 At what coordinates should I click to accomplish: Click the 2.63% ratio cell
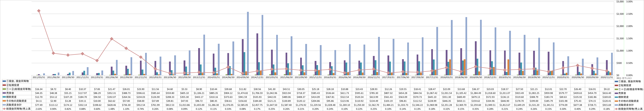(x=39, y=109)
